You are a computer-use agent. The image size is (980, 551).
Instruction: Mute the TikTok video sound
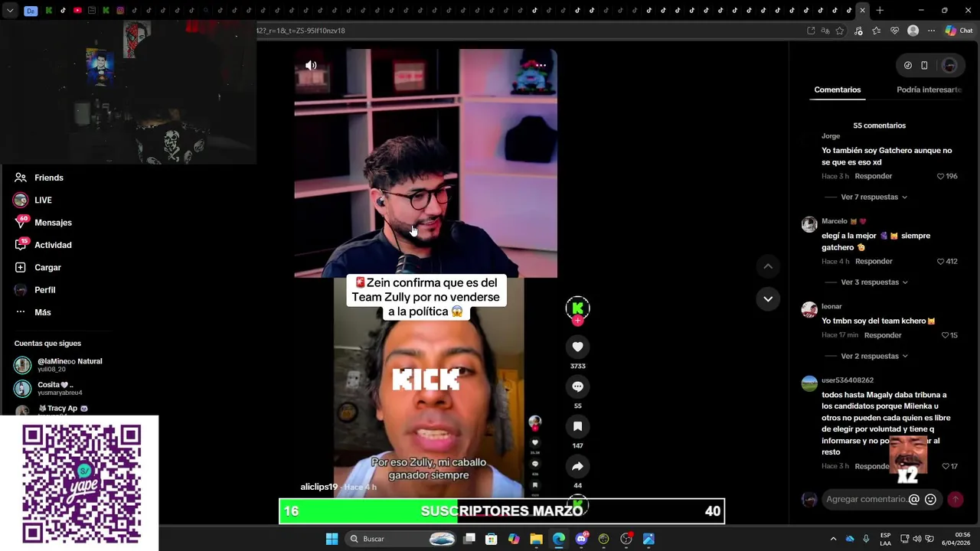pyautogui.click(x=311, y=66)
